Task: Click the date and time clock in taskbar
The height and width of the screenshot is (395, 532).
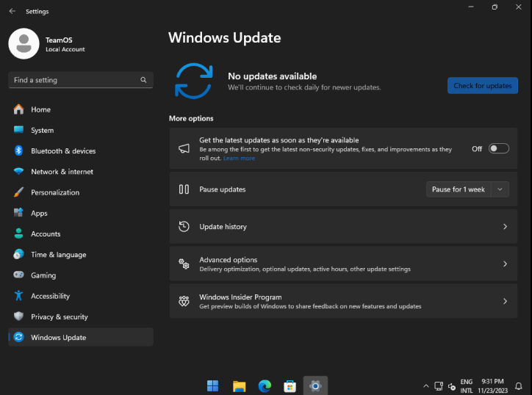Action: coord(492,386)
